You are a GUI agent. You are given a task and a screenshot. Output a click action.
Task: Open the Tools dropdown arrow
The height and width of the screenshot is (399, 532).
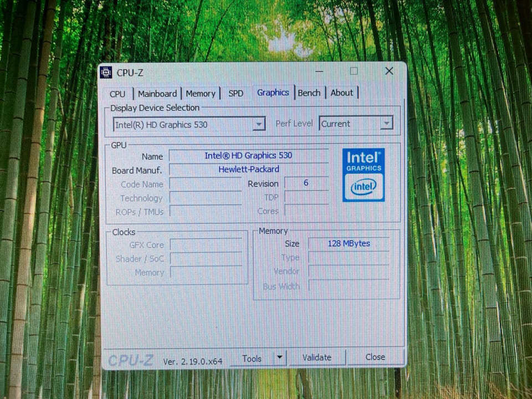pos(279,357)
